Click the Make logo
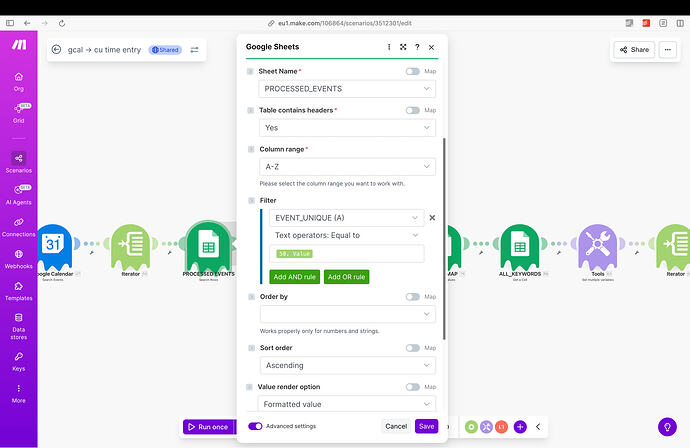690x448 pixels. click(x=19, y=45)
